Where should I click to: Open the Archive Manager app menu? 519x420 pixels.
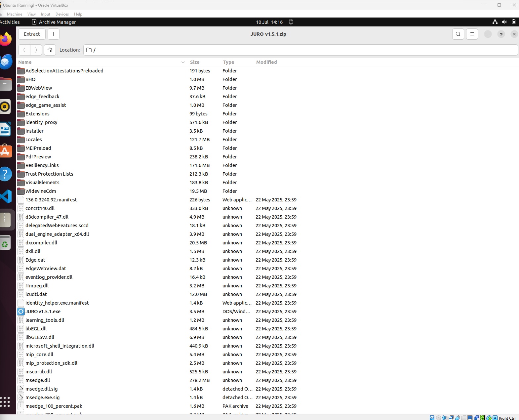point(54,22)
